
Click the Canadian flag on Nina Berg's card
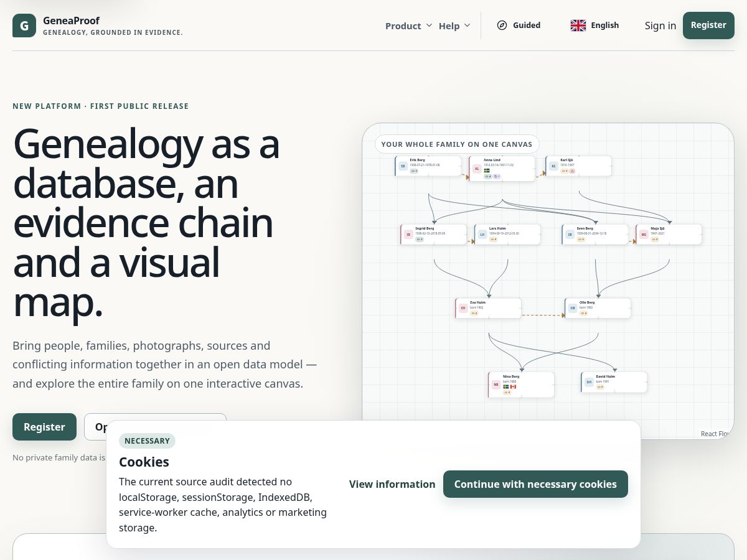click(513, 386)
